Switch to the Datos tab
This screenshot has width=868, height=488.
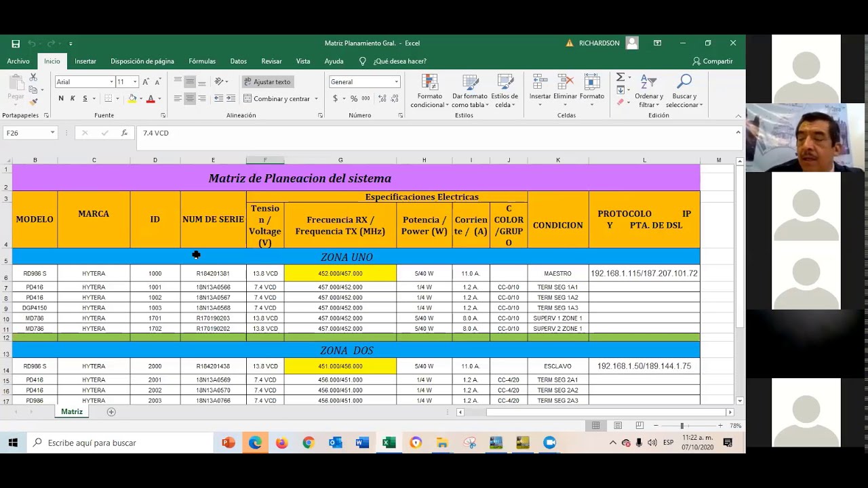pyautogui.click(x=239, y=61)
